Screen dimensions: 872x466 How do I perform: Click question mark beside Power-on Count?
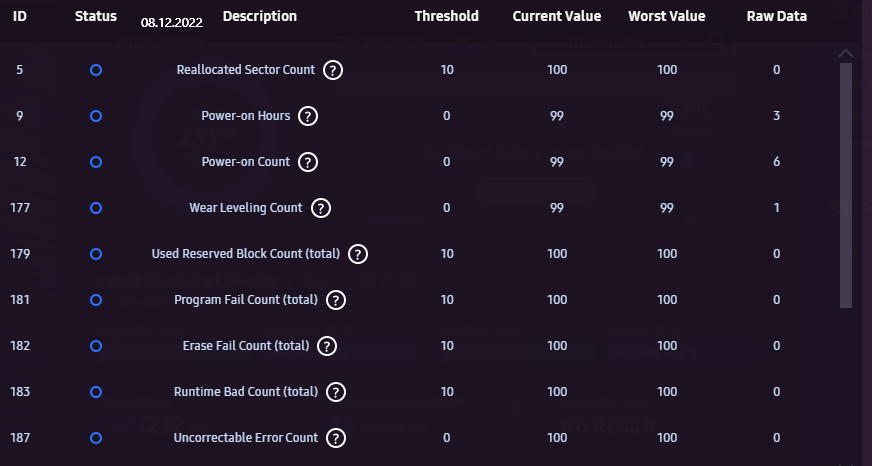tap(309, 162)
